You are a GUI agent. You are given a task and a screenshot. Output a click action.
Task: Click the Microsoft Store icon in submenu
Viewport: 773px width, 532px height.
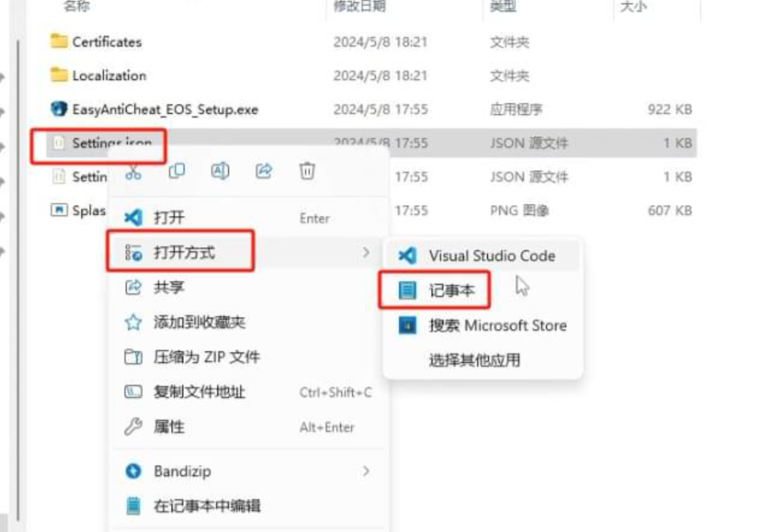click(x=407, y=326)
